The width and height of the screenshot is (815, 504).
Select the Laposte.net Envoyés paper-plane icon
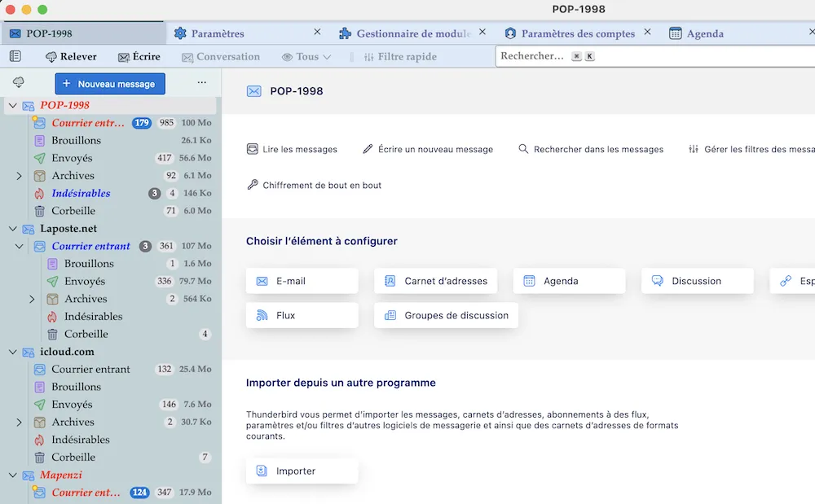coord(52,282)
